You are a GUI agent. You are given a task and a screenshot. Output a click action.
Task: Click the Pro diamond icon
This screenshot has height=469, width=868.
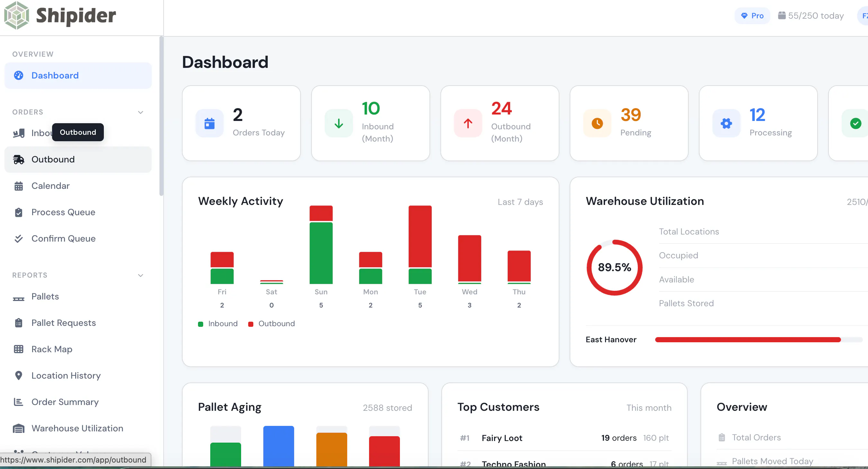point(744,15)
